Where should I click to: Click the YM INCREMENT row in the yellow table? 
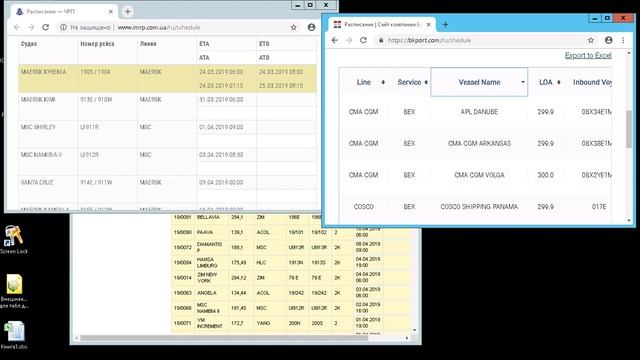(x=291, y=323)
